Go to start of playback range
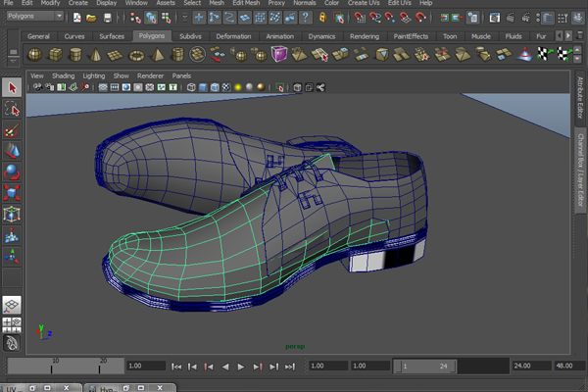Screen dimensions: 588x392 pos(176,367)
